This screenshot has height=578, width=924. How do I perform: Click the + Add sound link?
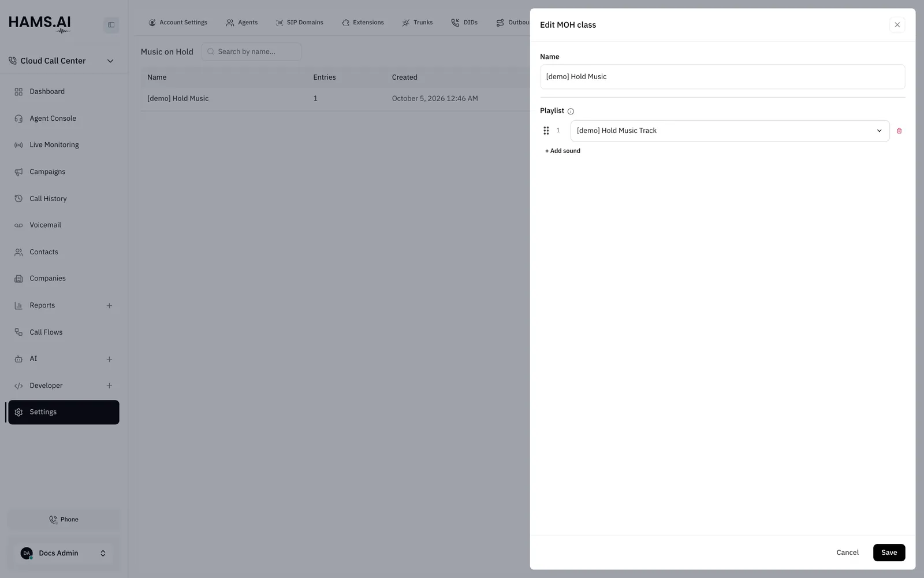pos(562,151)
